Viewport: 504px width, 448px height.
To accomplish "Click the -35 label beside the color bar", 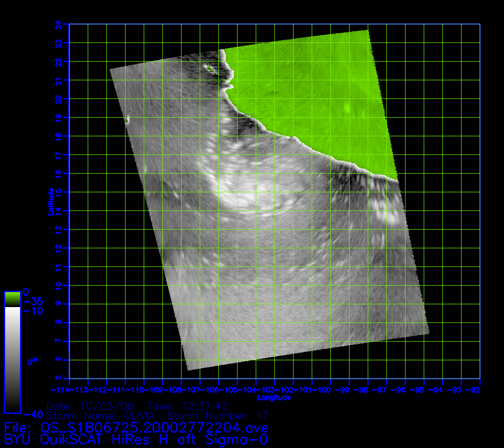I will [x=33, y=301].
